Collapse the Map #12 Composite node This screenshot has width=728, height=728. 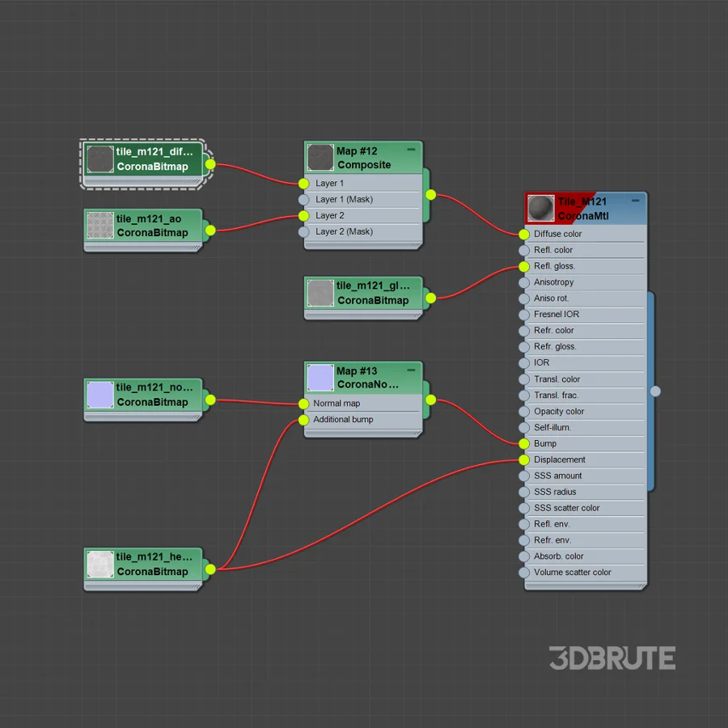click(x=411, y=150)
